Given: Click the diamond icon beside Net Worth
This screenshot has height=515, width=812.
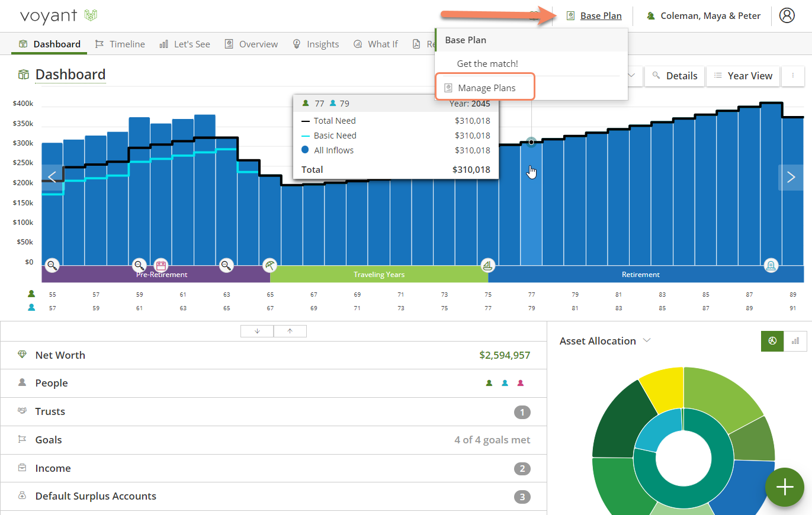Looking at the screenshot, I should coord(23,355).
